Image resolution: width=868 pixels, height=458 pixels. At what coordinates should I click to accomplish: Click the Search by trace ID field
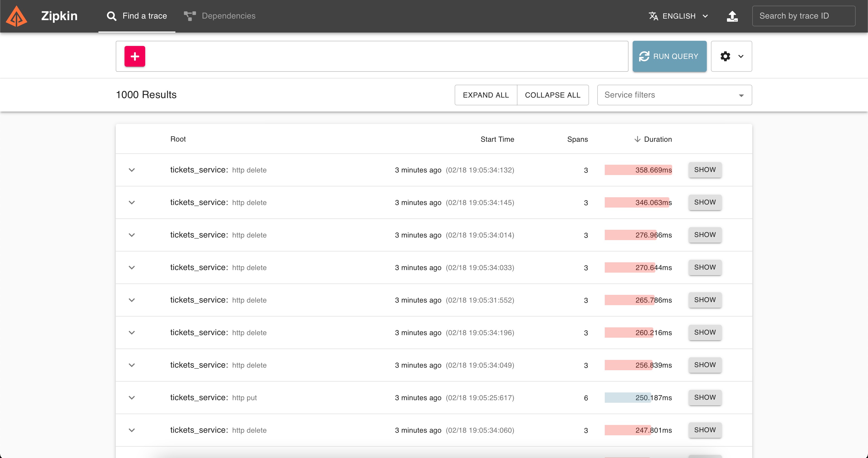(x=803, y=16)
